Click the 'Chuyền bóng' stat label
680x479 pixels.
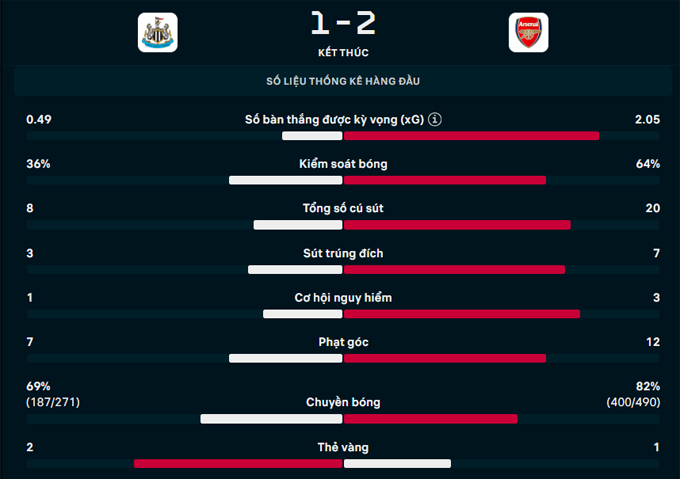pos(343,402)
